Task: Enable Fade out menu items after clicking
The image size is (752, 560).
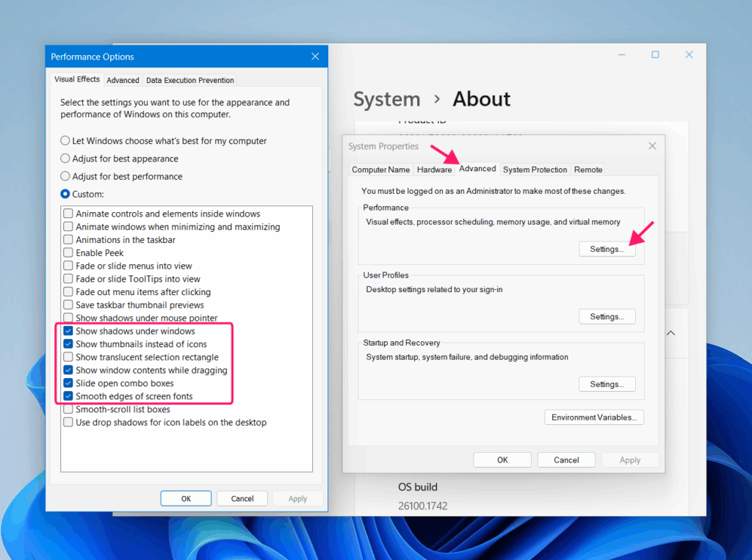Action: tap(68, 291)
